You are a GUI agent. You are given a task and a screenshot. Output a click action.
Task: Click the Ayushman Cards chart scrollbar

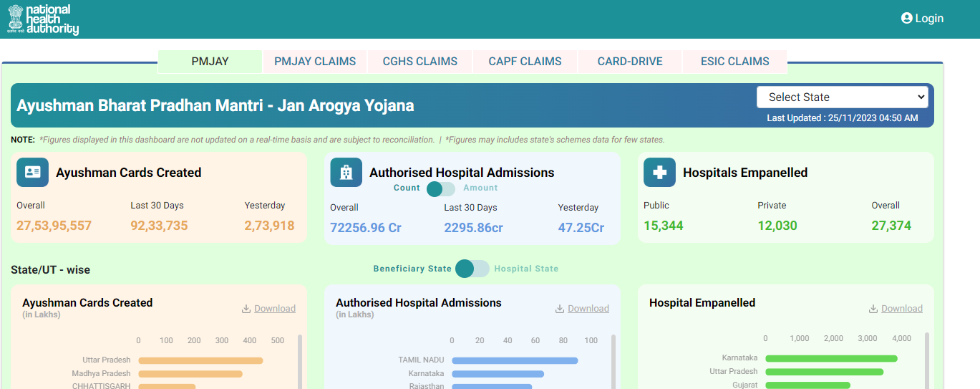point(299,362)
